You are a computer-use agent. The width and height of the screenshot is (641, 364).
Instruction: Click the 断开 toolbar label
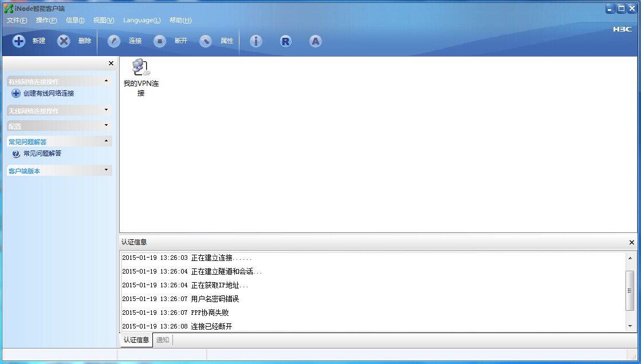181,41
